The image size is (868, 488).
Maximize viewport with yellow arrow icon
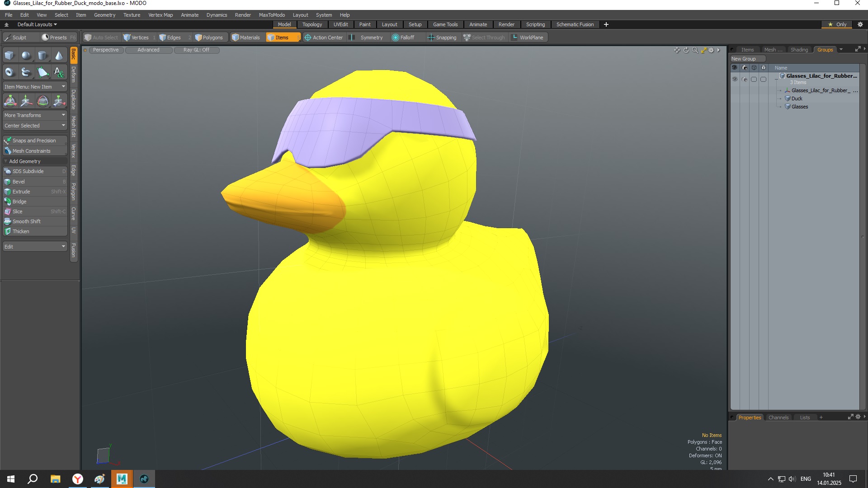click(x=703, y=50)
